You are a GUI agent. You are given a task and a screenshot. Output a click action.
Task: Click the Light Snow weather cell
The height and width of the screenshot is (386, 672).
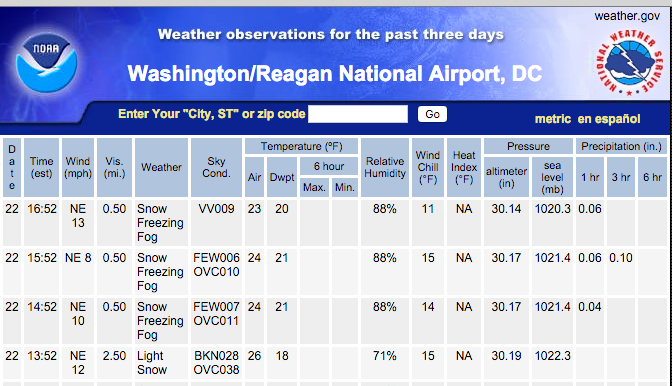[x=151, y=362]
